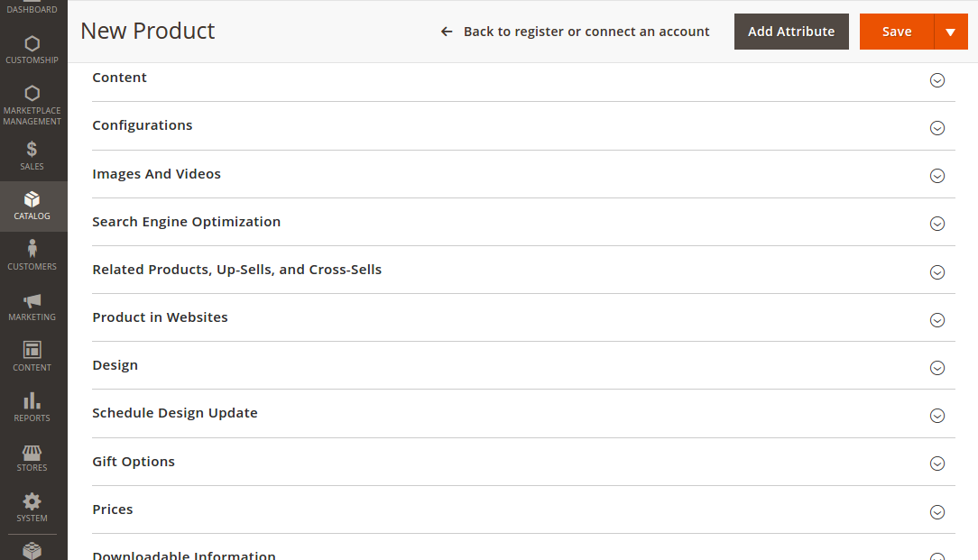Screen dimensions: 978x560
Task: Expand the Configurations section
Action: (936, 128)
